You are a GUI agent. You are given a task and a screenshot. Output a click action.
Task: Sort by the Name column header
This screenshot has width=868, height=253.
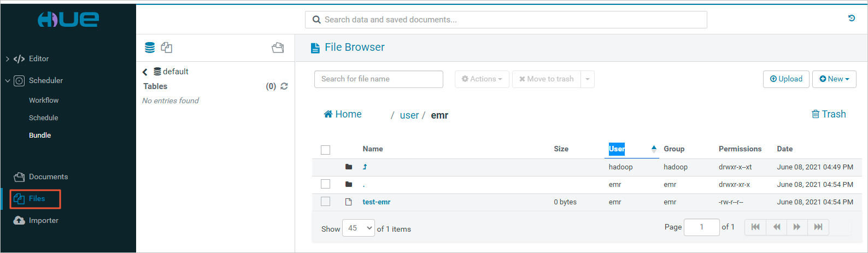pos(373,149)
